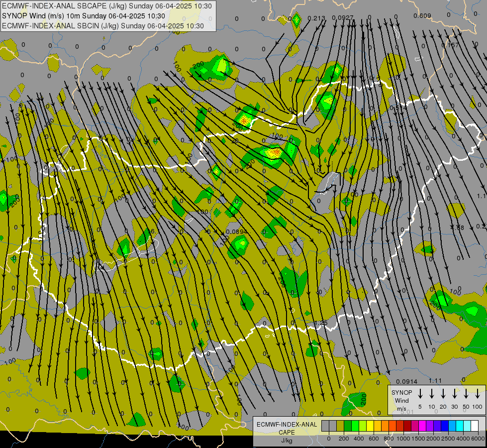Click the J/kg unit label in legend
Screen dimensions: 487x448
coord(287,441)
